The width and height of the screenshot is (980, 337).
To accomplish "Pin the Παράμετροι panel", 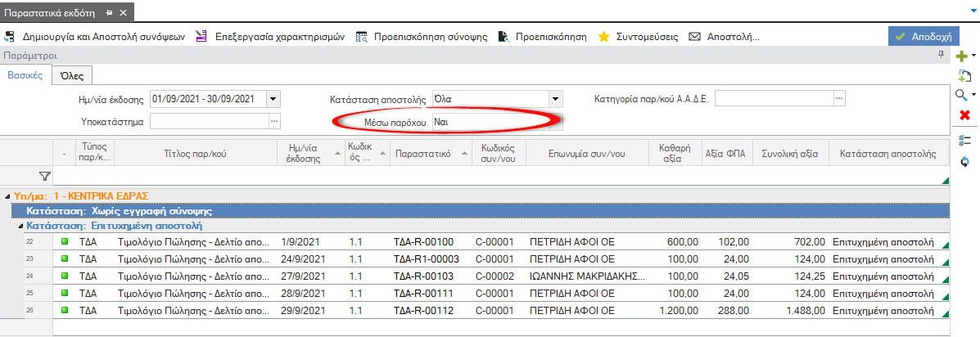I will point(941,56).
